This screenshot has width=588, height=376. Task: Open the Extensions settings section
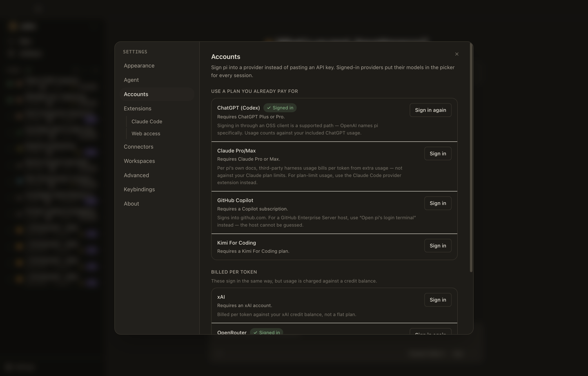pos(157,108)
